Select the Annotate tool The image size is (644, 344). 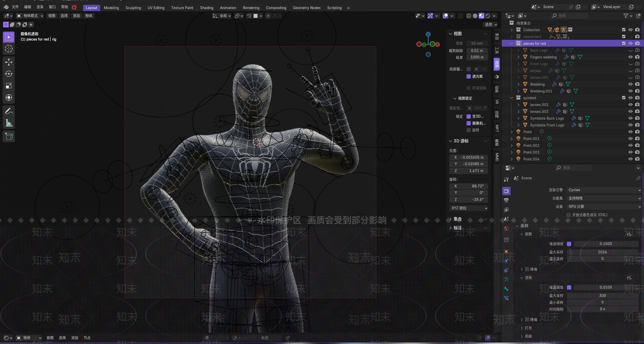(9, 111)
